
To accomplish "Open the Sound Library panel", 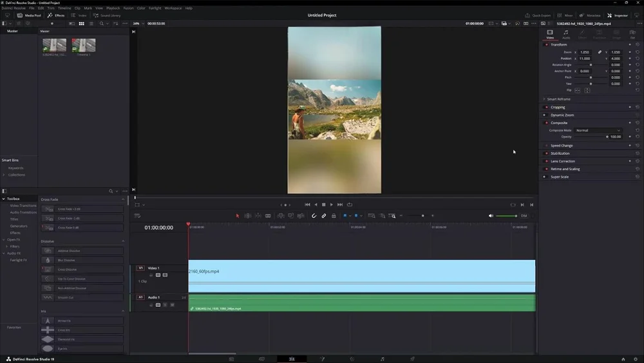I will tap(107, 15).
